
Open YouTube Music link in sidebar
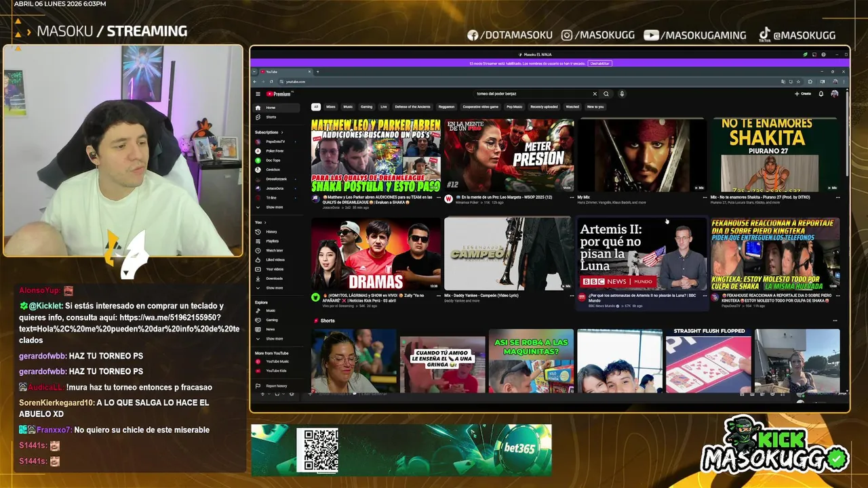(276, 361)
